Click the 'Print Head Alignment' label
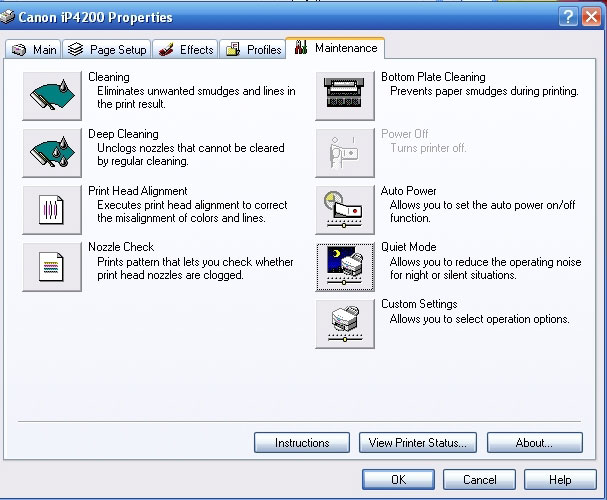 tap(137, 191)
